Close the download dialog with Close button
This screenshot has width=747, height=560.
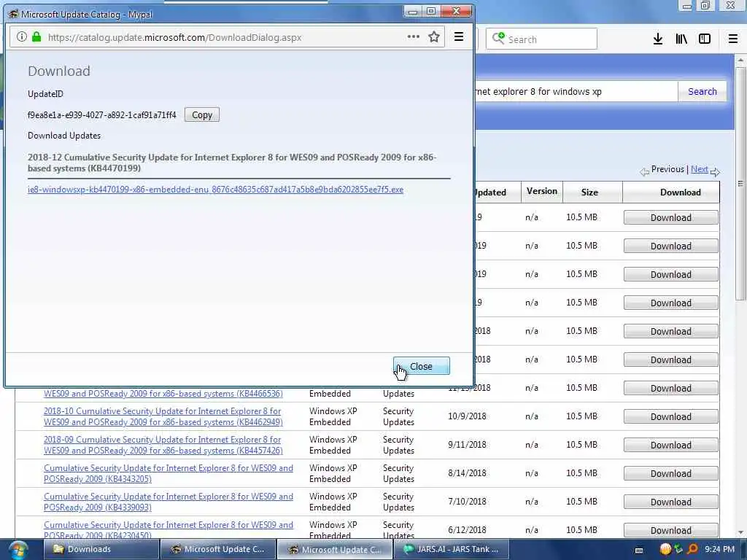tap(421, 366)
